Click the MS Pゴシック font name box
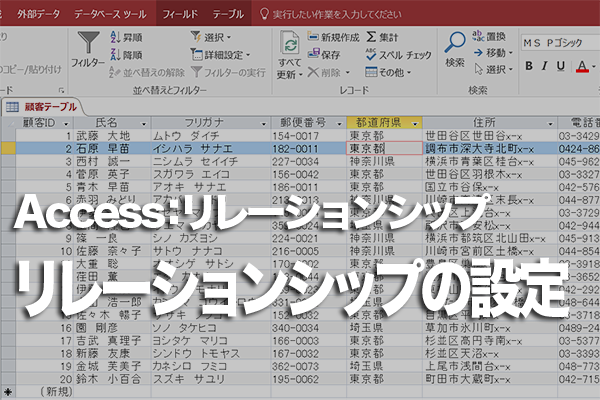This screenshot has width=600, height=400. point(560,43)
